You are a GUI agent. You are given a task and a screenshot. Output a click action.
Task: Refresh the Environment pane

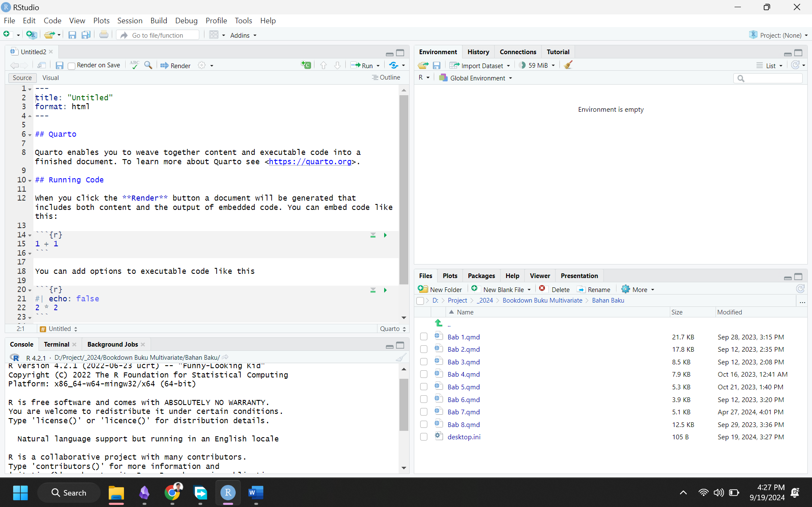[x=795, y=65]
